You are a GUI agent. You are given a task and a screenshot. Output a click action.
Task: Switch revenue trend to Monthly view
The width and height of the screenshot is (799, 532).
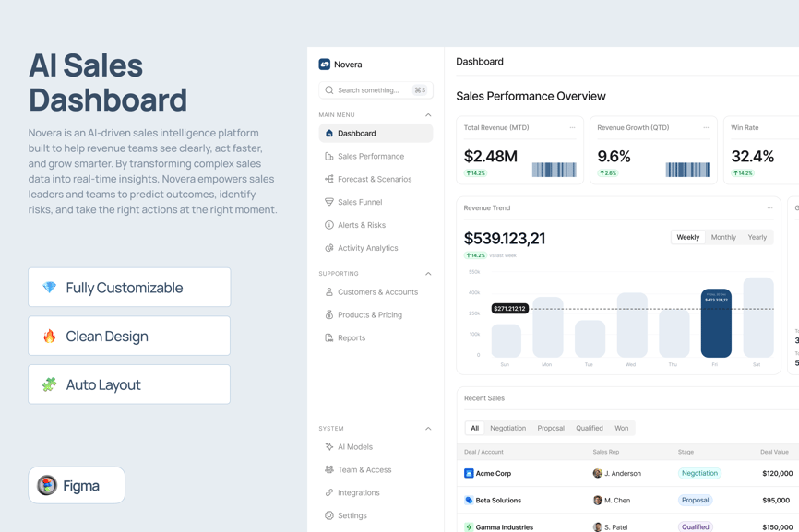pos(723,238)
